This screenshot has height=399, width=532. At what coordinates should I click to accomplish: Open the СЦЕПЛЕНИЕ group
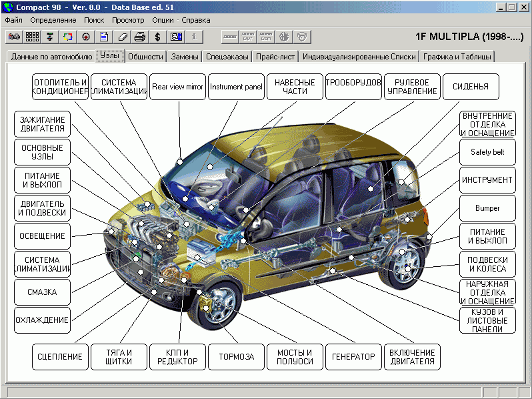61,357
